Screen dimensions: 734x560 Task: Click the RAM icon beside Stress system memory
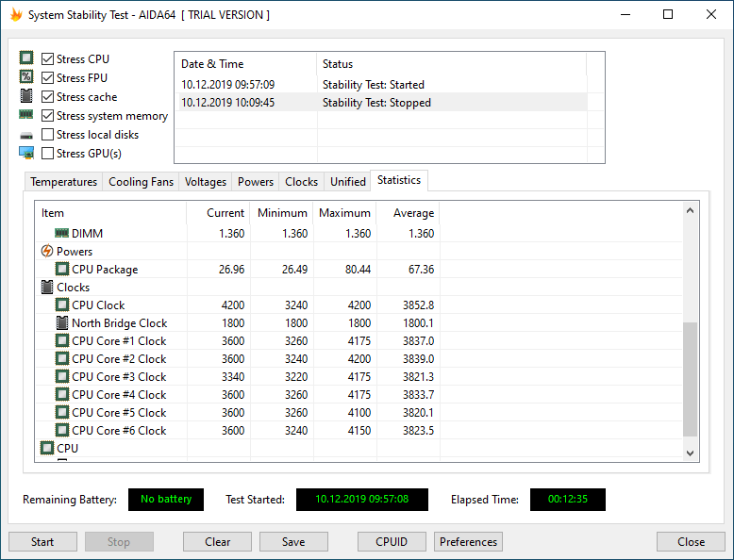point(26,114)
